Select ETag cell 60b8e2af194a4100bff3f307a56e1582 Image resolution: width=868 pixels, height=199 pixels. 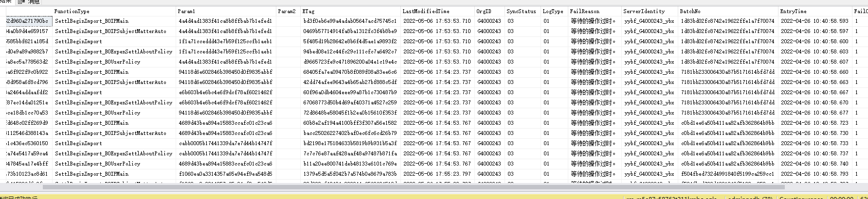tap(350, 123)
